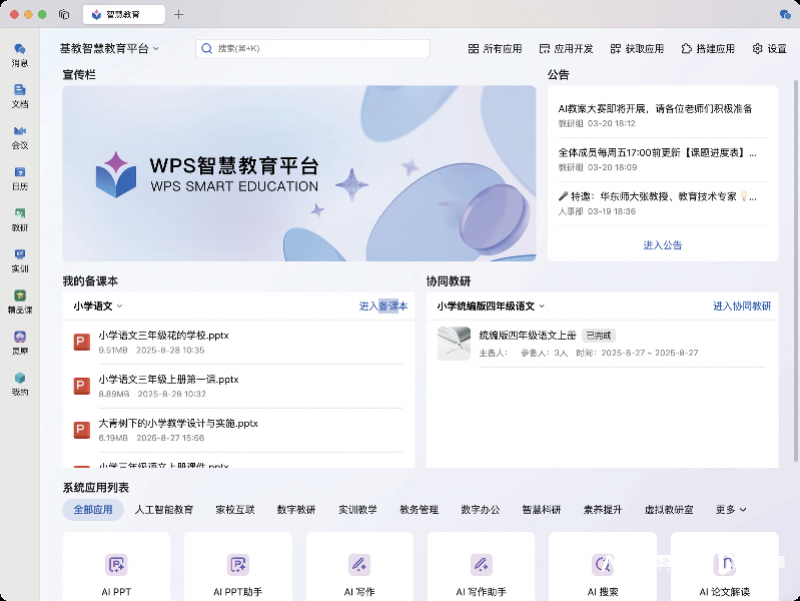Click the 进入公告 link
800x601 pixels.
[662, 245]
